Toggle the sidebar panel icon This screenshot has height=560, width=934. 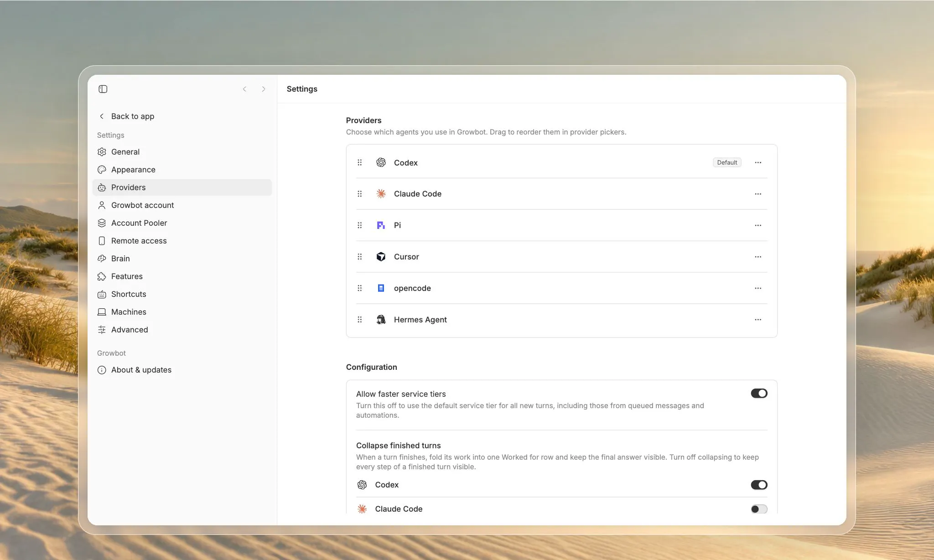[103, 89]
